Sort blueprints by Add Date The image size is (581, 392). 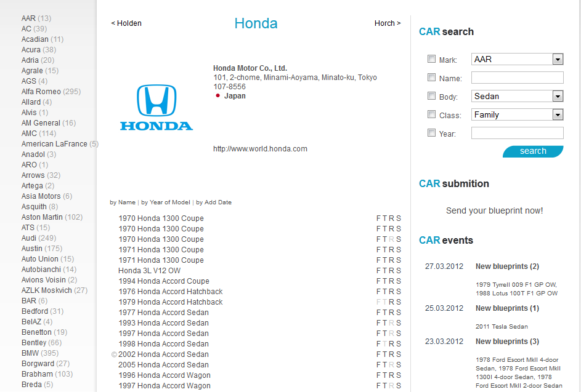pos(214,202)
